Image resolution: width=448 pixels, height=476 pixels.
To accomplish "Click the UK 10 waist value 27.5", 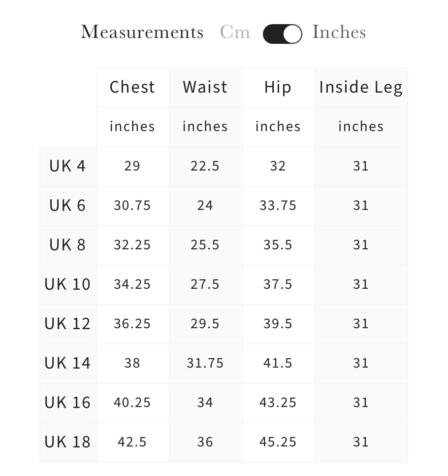I will 205,284.
